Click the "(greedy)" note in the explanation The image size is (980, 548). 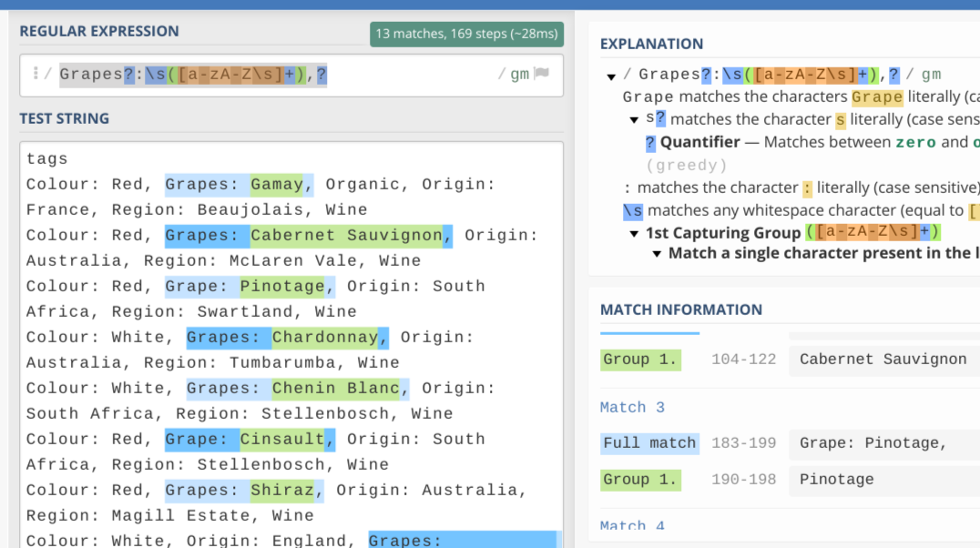pos(686,166)
